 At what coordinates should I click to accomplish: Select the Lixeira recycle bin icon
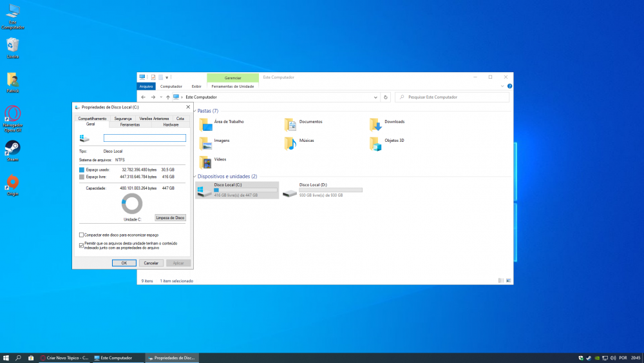coord(12,45)
